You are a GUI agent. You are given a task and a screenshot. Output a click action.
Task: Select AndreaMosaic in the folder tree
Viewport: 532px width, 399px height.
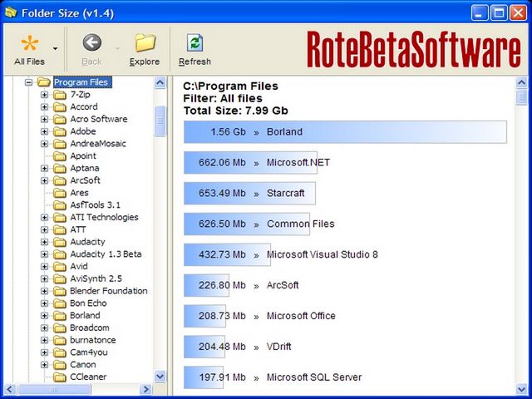coord(98,144)
